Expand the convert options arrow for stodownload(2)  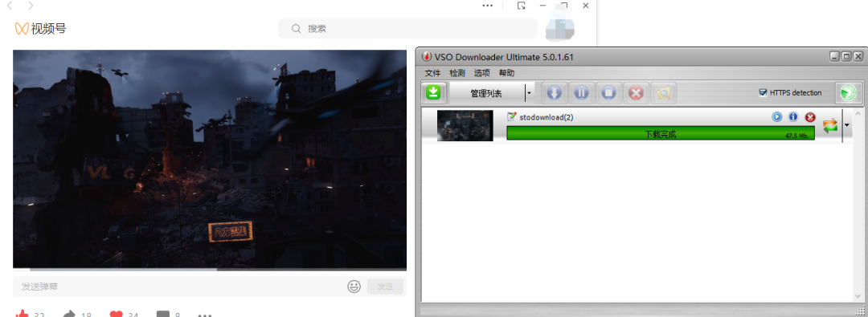847,125
